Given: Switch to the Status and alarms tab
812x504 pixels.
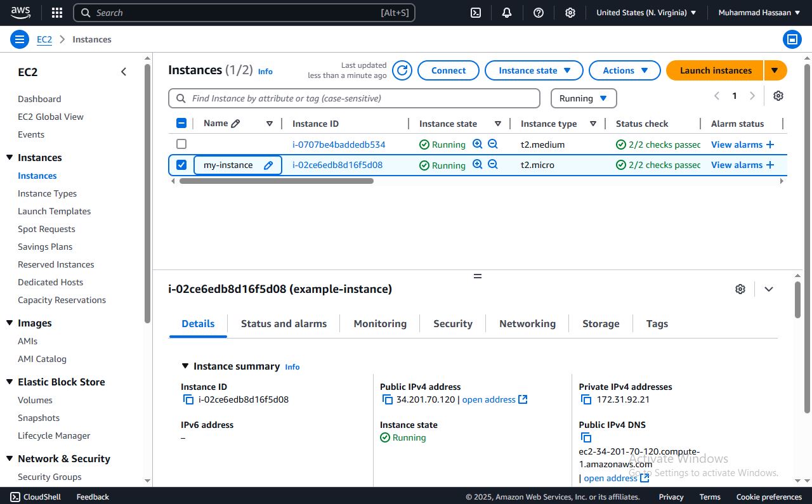Looking at the screenshot, I should tap(284, 323).
